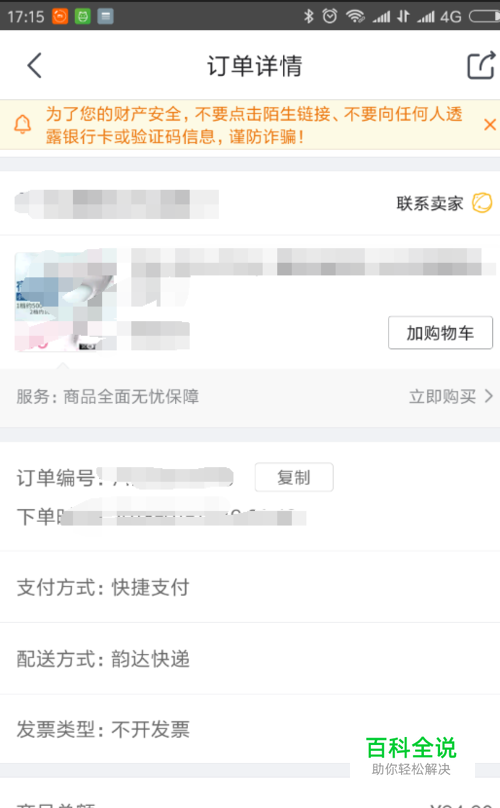
Task: Dismiss the orange security warning banner
Action: tap(490, 125)
